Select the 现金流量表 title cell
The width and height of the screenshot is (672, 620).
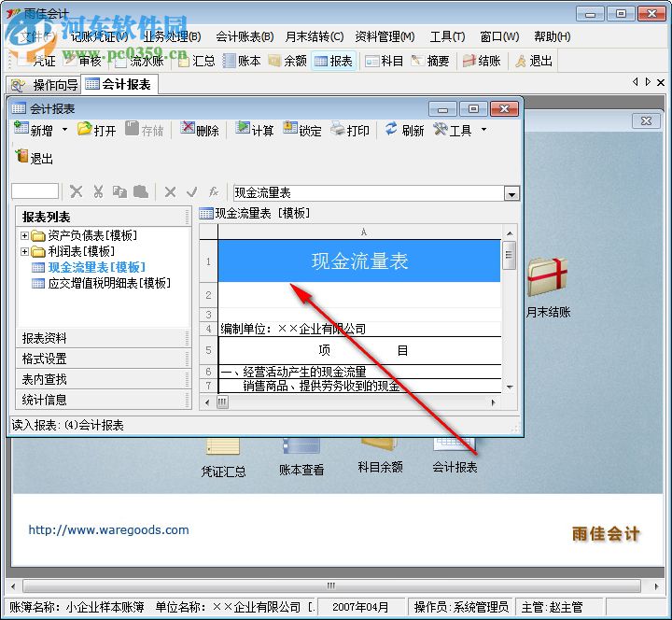359,261
